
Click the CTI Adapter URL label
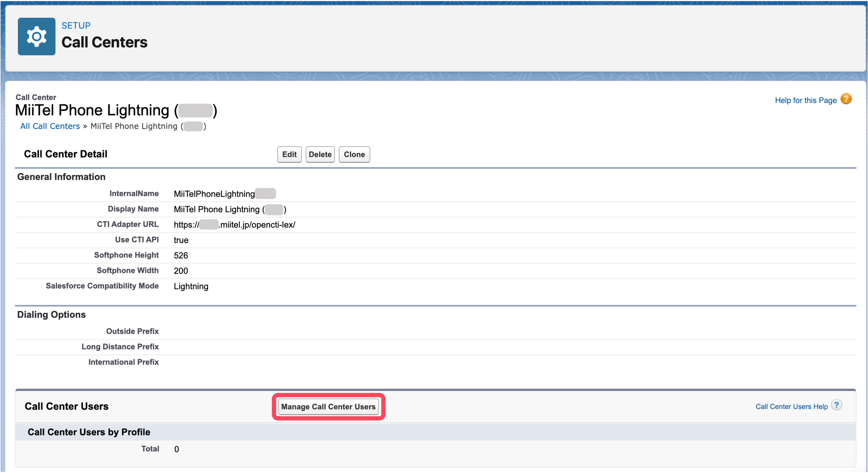[x=128, y=224]
